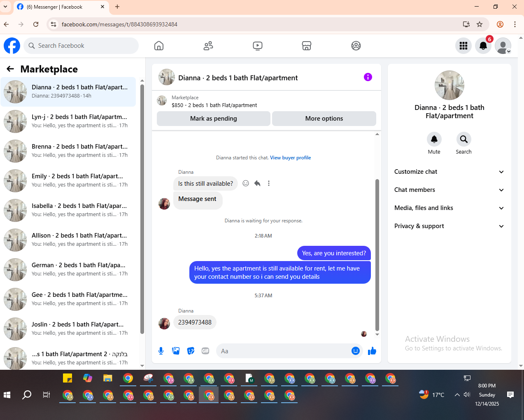
Task: Expand Chat members section
Action: click(449, 190)
